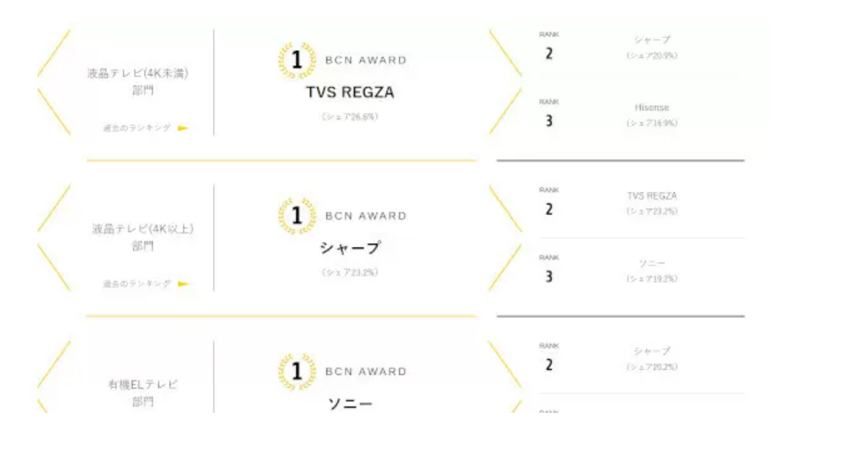This screenshot has width=868, height=457.
Task: Click the rank 3 ソニー entry
Action: (x=651, y=271)
